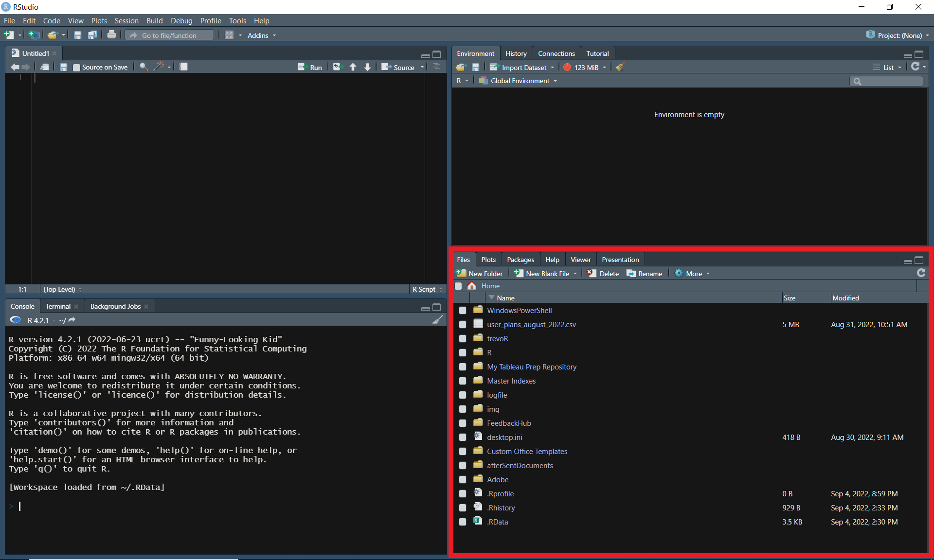Click the Delete button in Files pane

603,274
